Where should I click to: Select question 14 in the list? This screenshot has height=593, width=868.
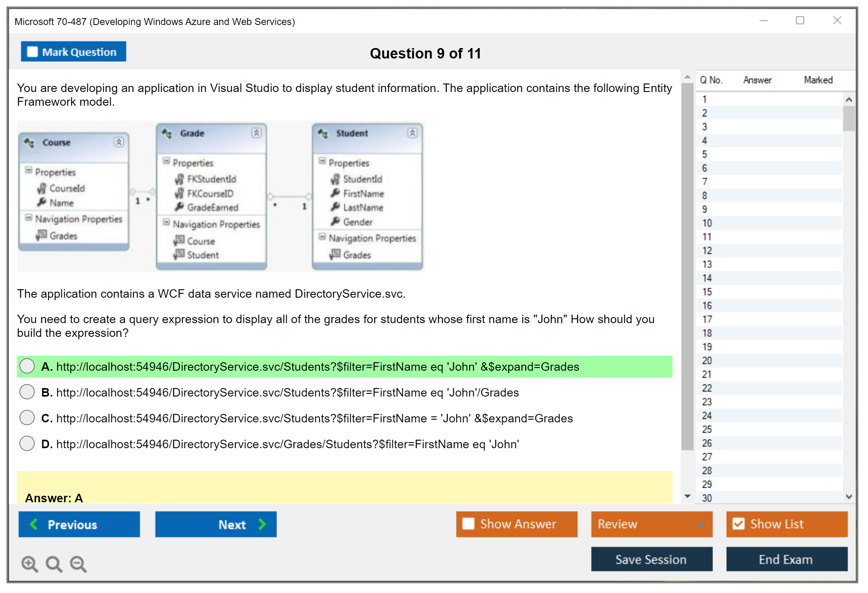(x=707, y=278)
